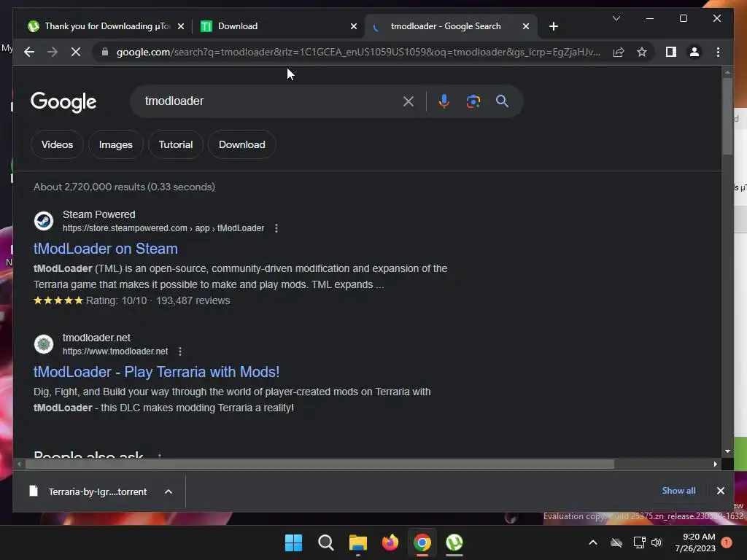Click the scroll down arrow

[727, 451]
